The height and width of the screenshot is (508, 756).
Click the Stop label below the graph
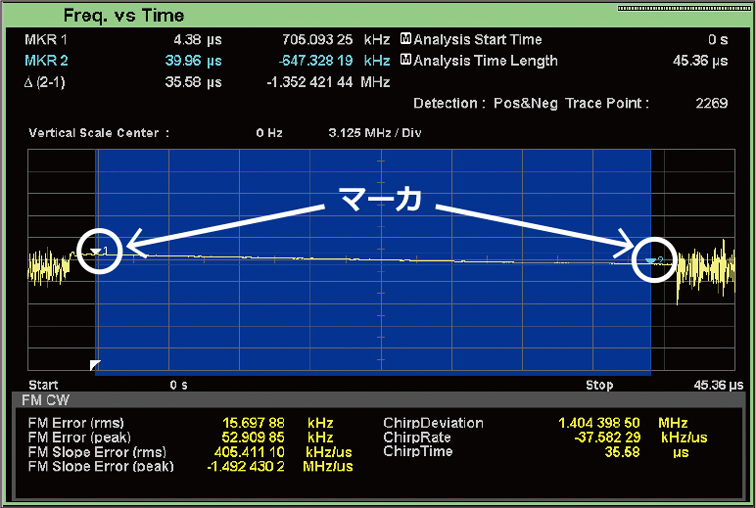pos(599,385)
